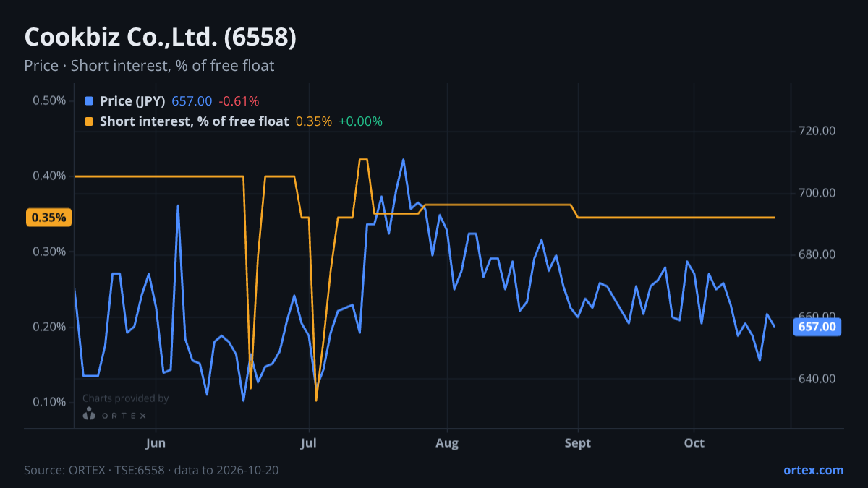Click the Aug label on the time axis
The image size is (868, 488).
(448, 442)
